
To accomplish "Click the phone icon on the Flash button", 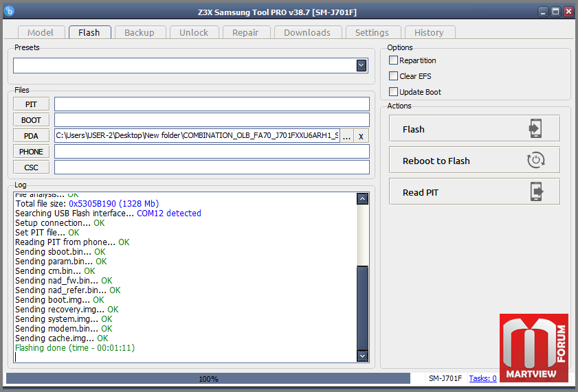I will [535, 128].
